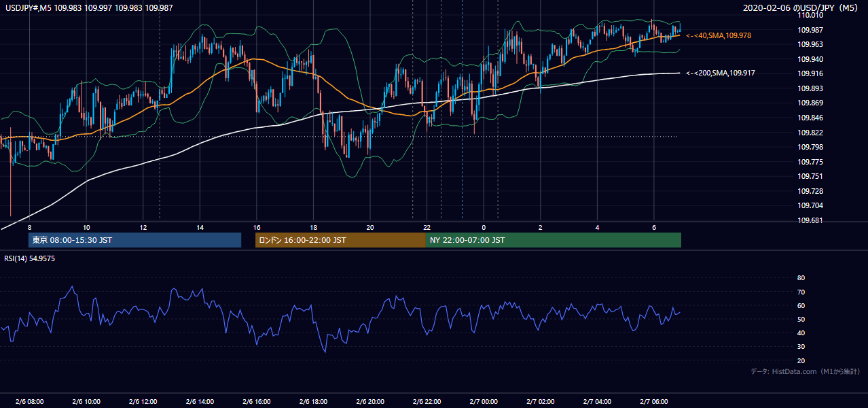Click hour tick 14 on the chart time axis
This screenshot has height=408, width=868.
pos(200,227)
